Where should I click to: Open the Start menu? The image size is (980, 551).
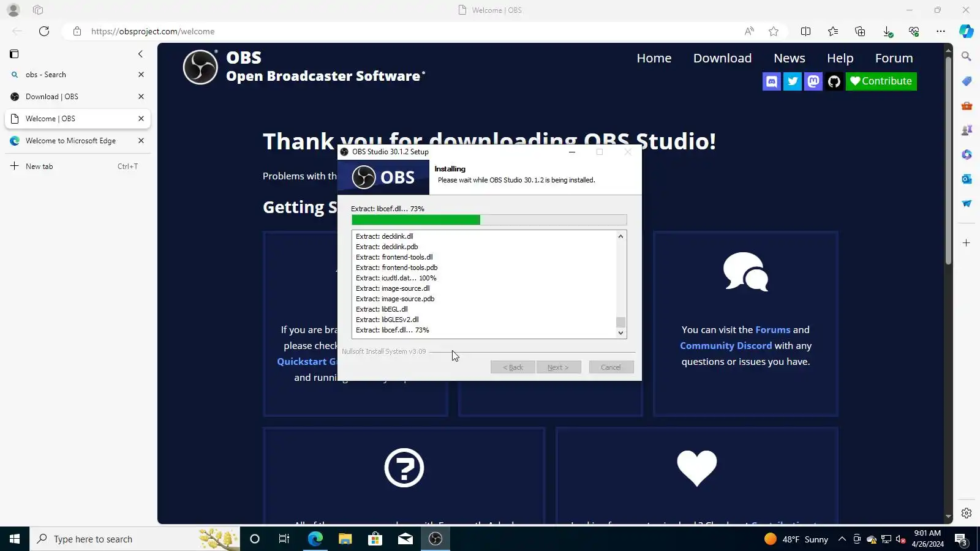coord(15,539)
